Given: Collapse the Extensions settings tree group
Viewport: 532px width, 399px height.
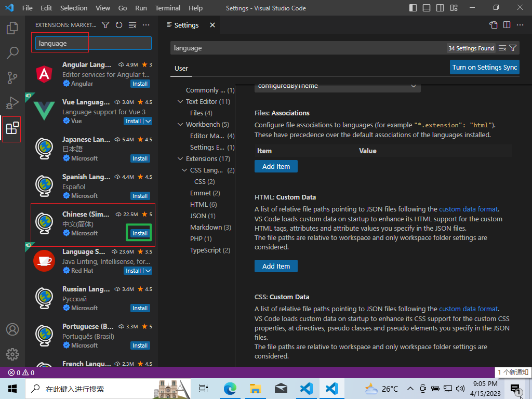Looking at the screenshot, I should click(x=180, y=159).
